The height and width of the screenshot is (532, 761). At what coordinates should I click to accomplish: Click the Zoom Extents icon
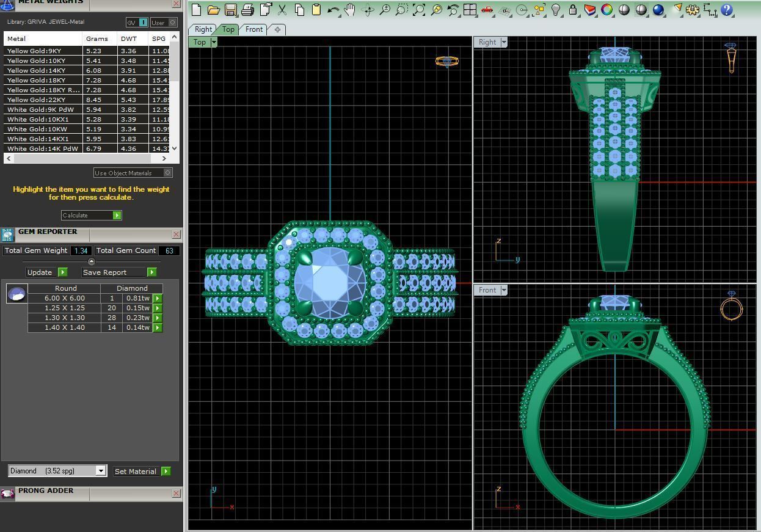coord(419,10)
